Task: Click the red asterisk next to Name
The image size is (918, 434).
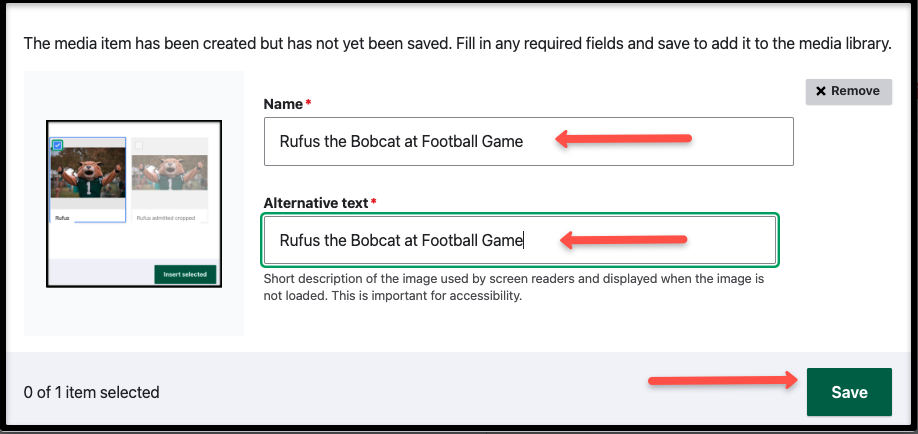Action: (x=309, y=105)
